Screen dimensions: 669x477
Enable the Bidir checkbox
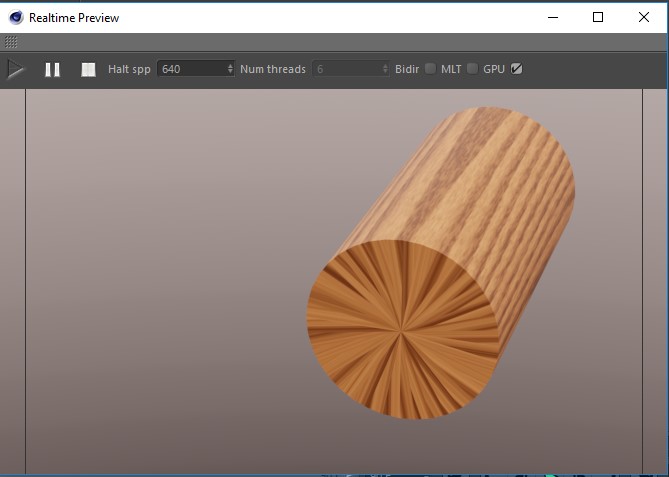[x=430, y=69]
